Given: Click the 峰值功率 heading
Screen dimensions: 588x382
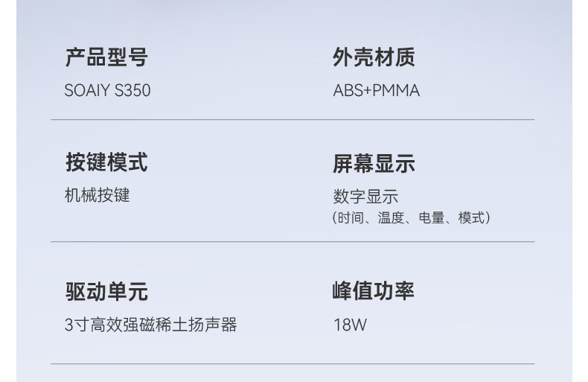Looking at the screenshot, I should (373, 291).
